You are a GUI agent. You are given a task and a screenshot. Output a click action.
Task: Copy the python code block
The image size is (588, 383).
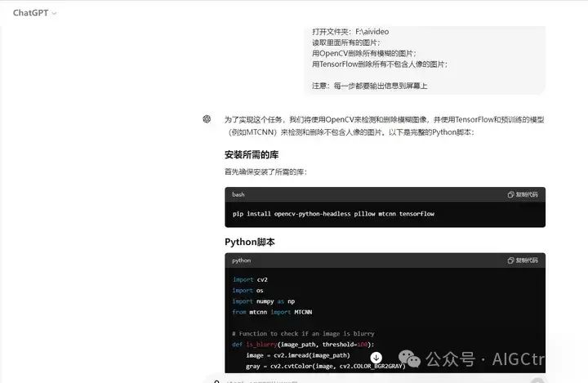point(523,261)
